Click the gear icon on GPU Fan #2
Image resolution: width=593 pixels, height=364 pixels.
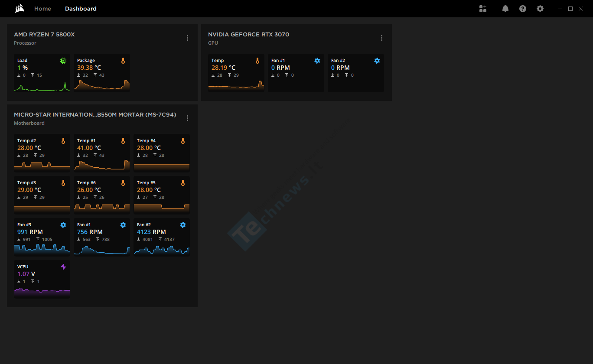point(377,61)
